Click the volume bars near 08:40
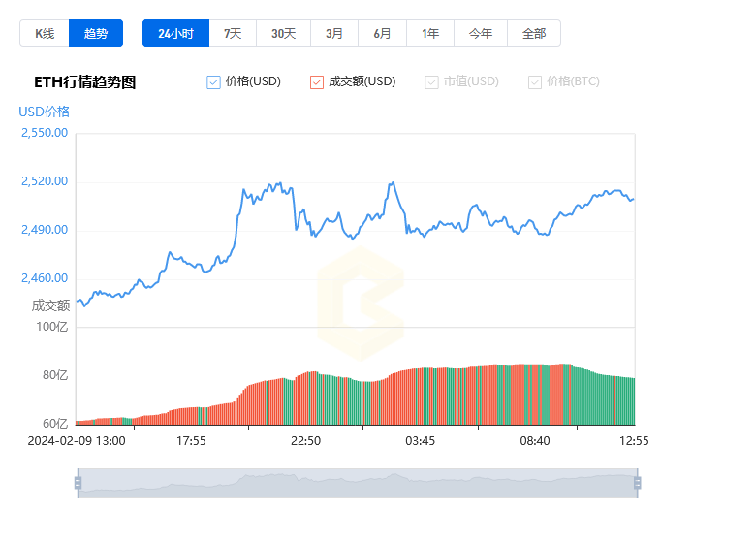The image size is (756, 546). pyautogui.click(x=535, y=395)
